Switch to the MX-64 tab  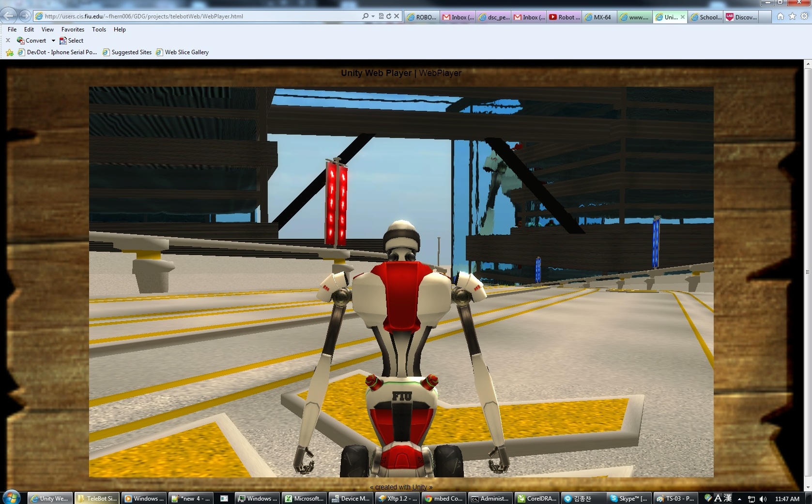pos(599,17)
